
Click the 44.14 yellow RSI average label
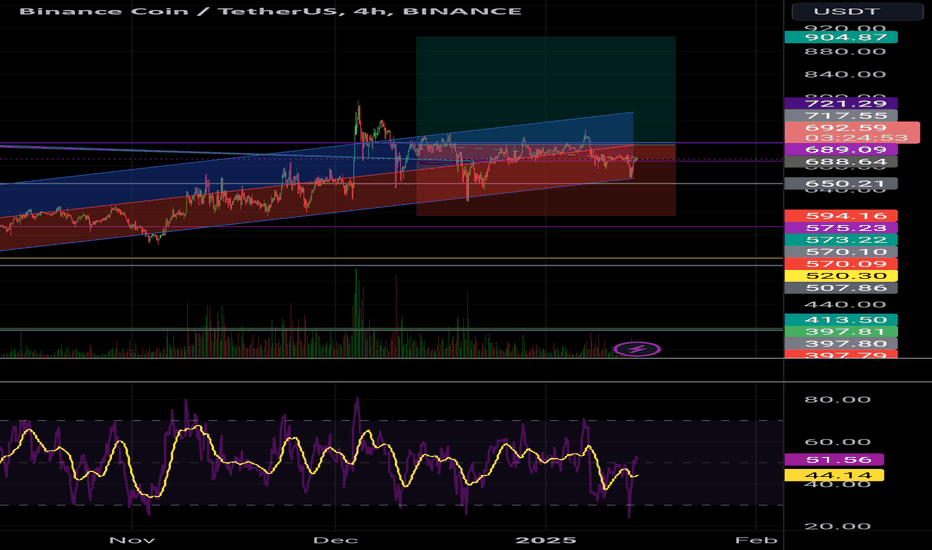tap(834, 475)
